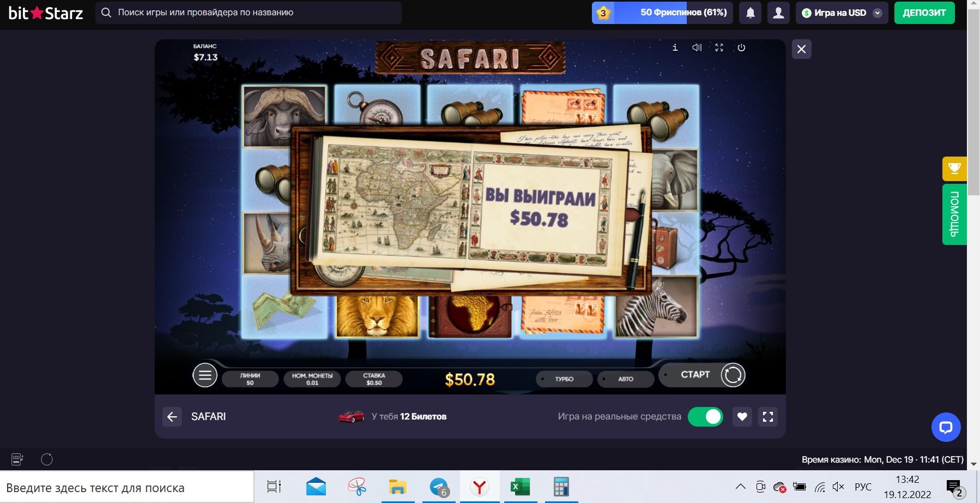
Task: Open File Explorer from the taskbar
Action: click(x=398, y=487)
